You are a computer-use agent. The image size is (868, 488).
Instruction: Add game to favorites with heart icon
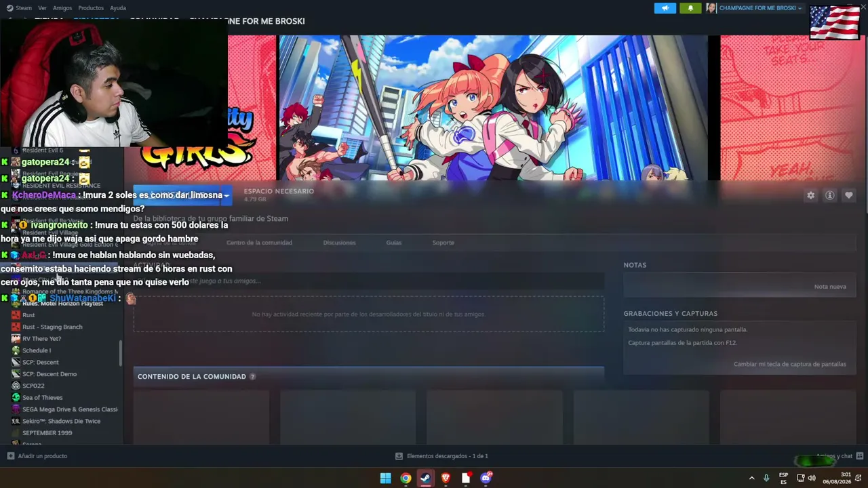pyautogui.click(x=848, y=195)
